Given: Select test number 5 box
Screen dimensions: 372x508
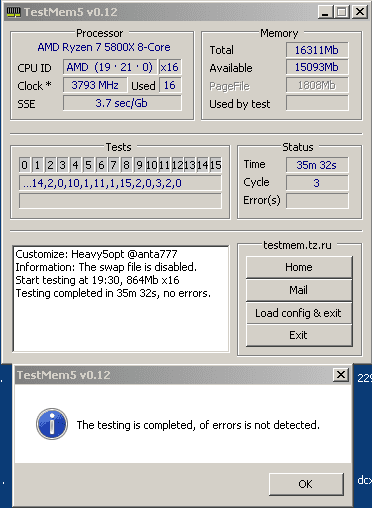Looking at the screenshot, I should click(x=88, y=165).
